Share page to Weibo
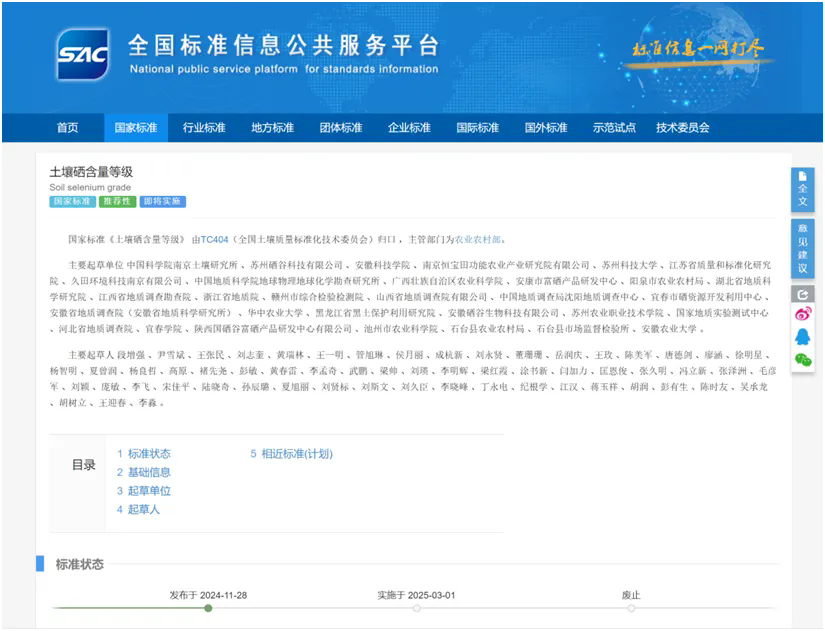825x631 pixels. (x=802, y=315)
